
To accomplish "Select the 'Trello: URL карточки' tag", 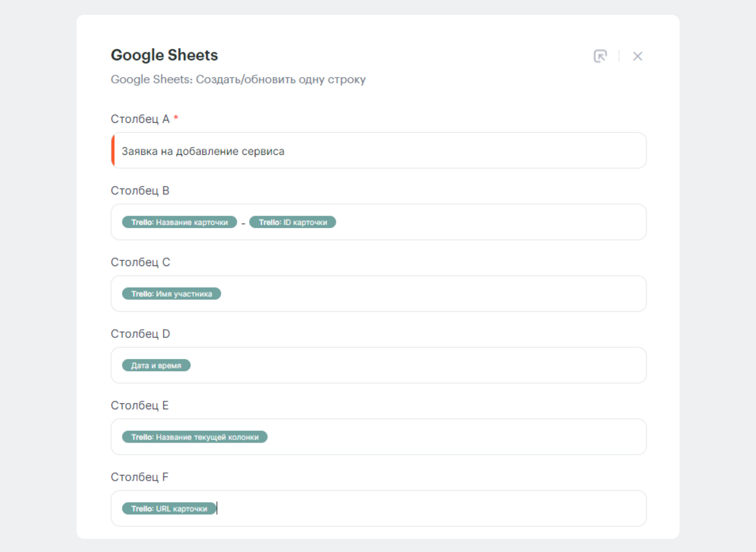I will 169,509.
